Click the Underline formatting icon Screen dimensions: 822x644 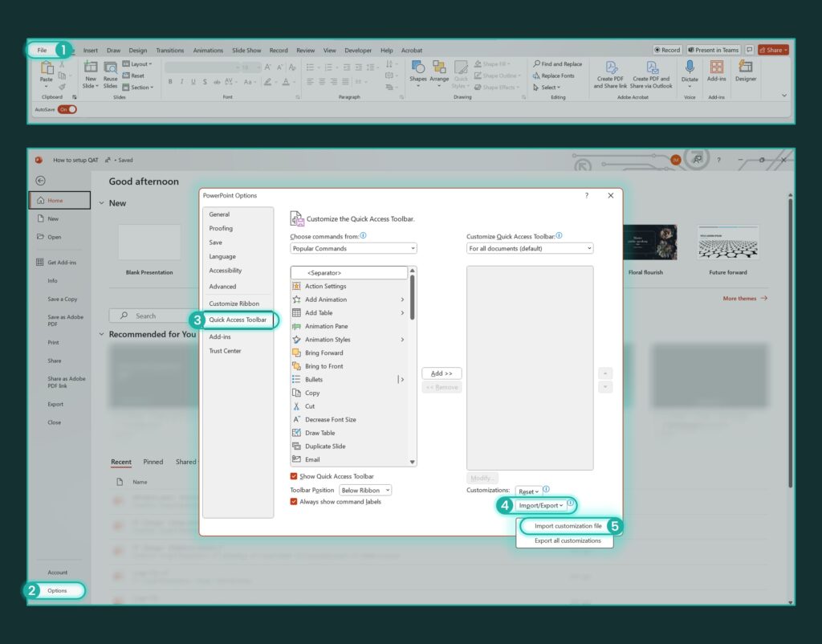(193, 82)
